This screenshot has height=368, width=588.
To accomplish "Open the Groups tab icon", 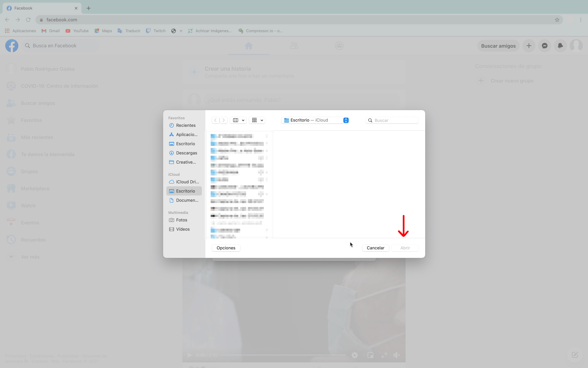I will (x=339, y=46).
